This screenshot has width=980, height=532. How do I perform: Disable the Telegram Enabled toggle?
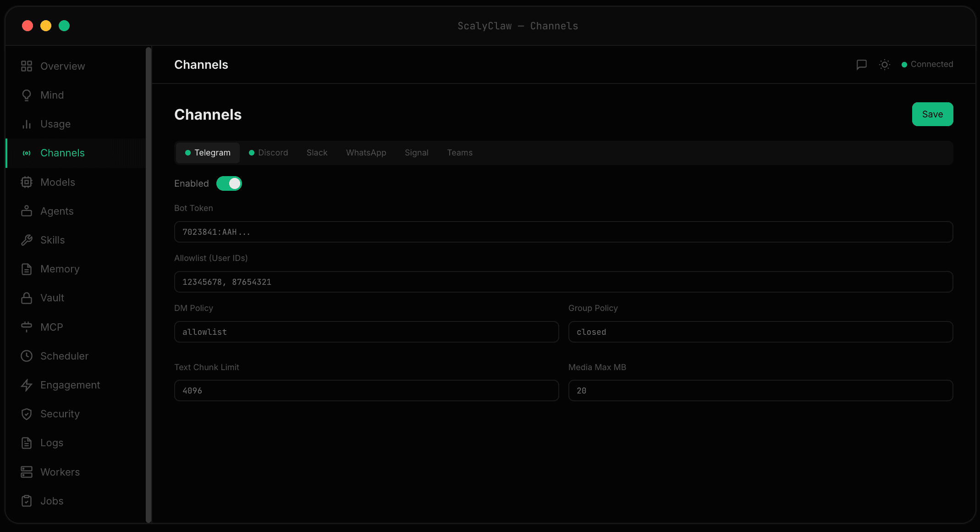[x=229, y=183]
